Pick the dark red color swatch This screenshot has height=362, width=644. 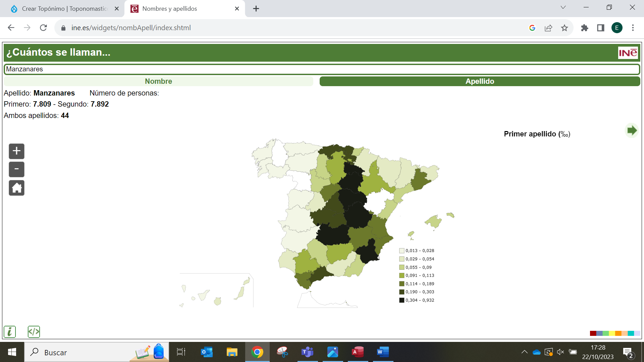pyautogui.click(x=593, y=333)
